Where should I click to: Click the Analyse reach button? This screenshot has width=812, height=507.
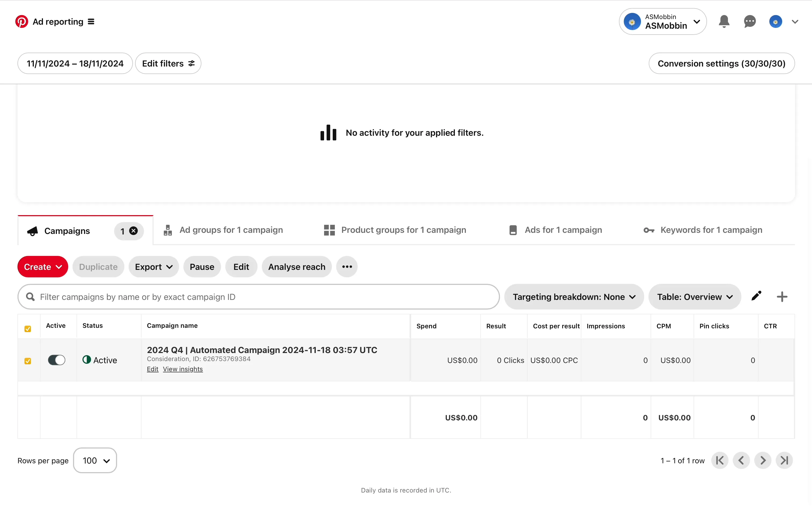(x=297, y=267)
